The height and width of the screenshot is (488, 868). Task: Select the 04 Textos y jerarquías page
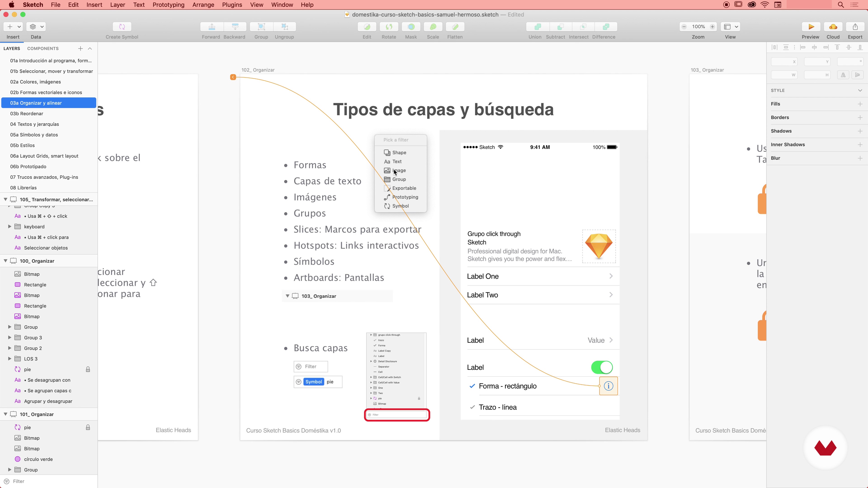click(x=34, y=124)
